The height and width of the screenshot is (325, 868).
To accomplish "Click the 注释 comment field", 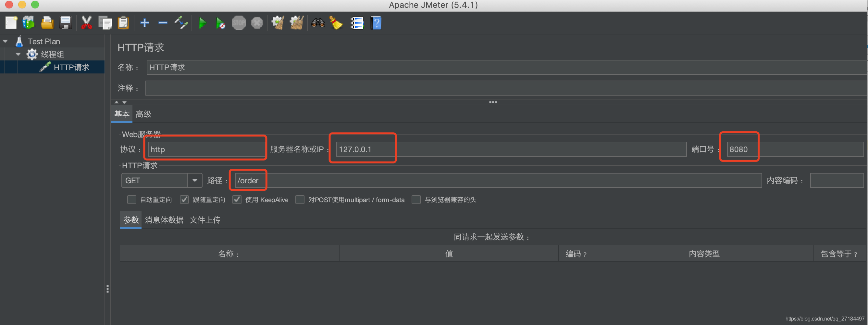I will pyautogui.click(x=506, y=88).
